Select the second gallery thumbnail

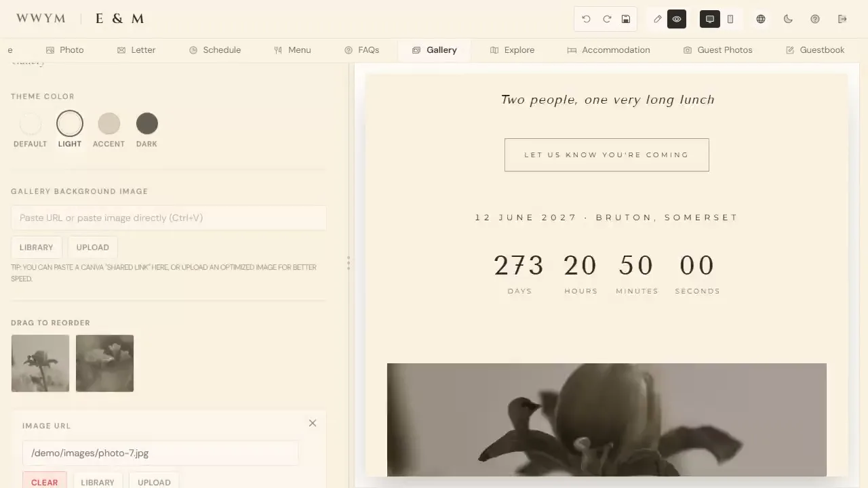coord(104,363)
